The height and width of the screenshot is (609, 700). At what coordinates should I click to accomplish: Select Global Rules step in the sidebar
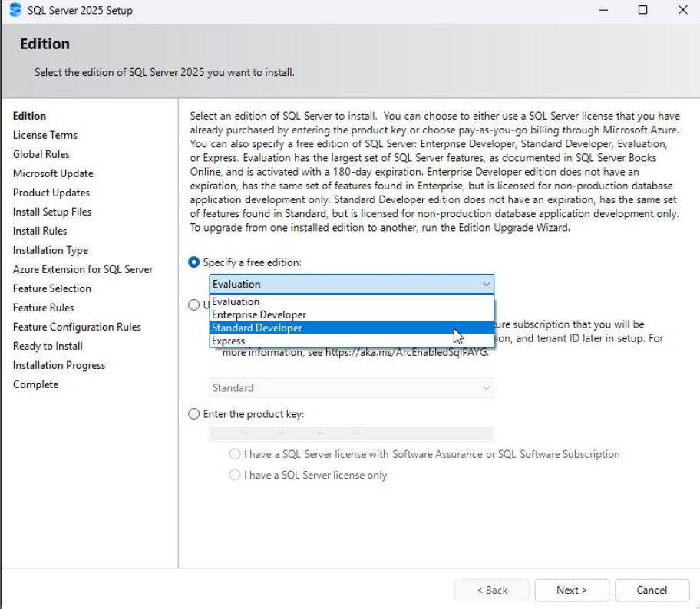coord(41,154)
